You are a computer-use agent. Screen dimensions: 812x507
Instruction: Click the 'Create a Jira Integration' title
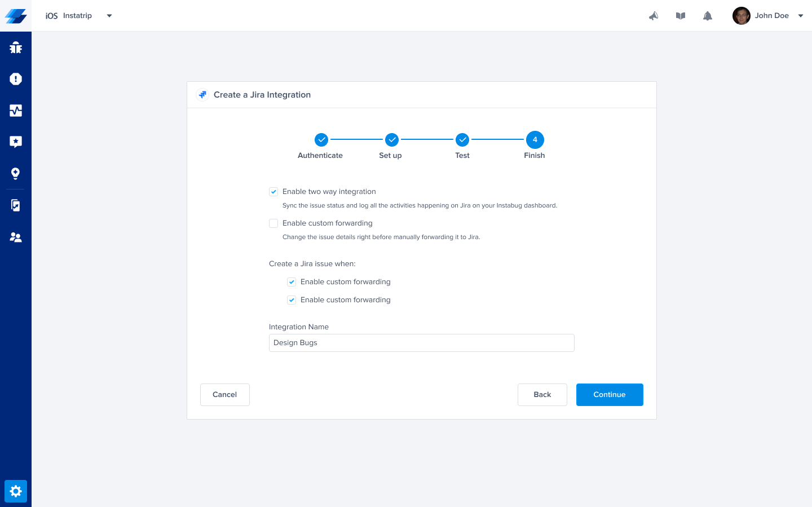click(x=262, y=95)
